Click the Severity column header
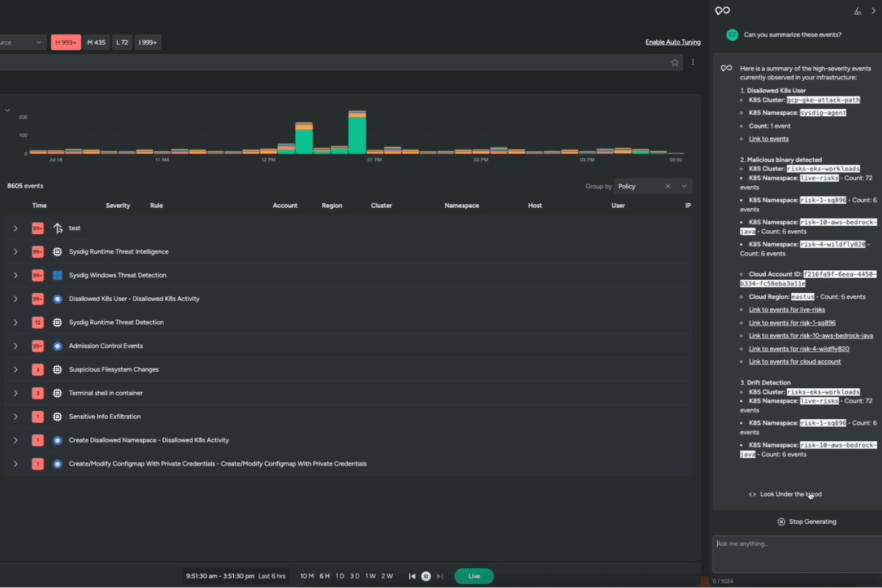Viewport: 882px width, 588px height. pyautogui.click(x=118, y=206)
